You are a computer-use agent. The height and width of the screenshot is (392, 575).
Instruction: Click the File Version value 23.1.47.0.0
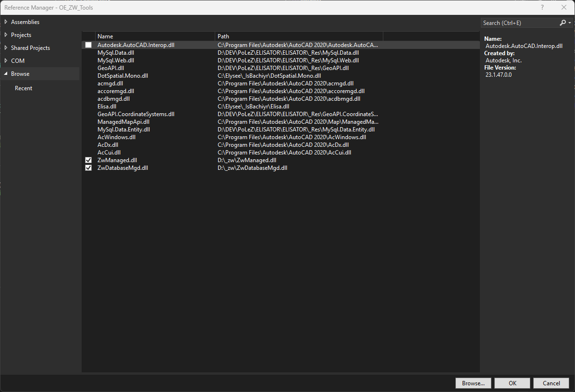click(498, 75)
